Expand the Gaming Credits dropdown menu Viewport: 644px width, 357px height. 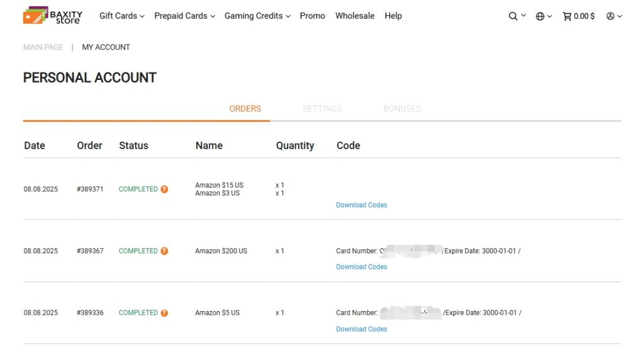pos(257,16)
